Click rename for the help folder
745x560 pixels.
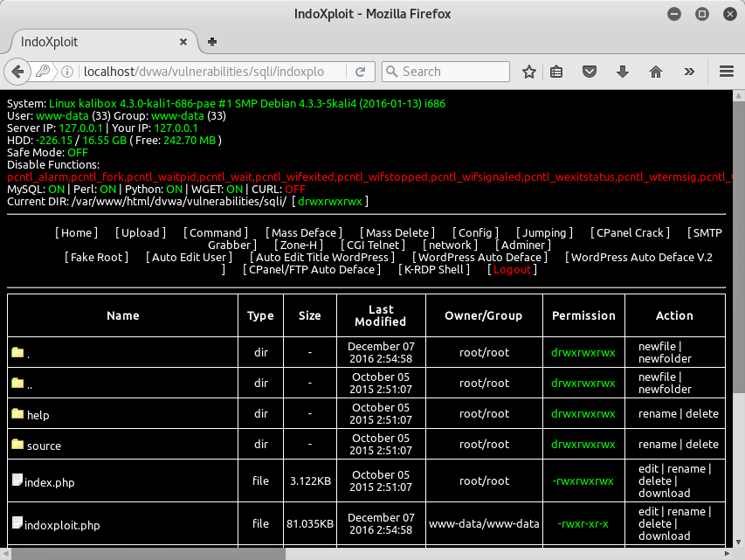point(658,413)
